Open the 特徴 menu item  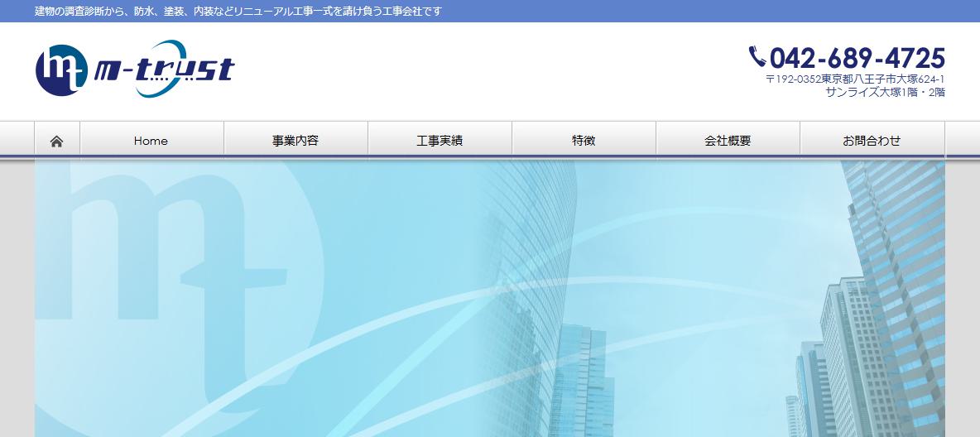coord(584,140)
